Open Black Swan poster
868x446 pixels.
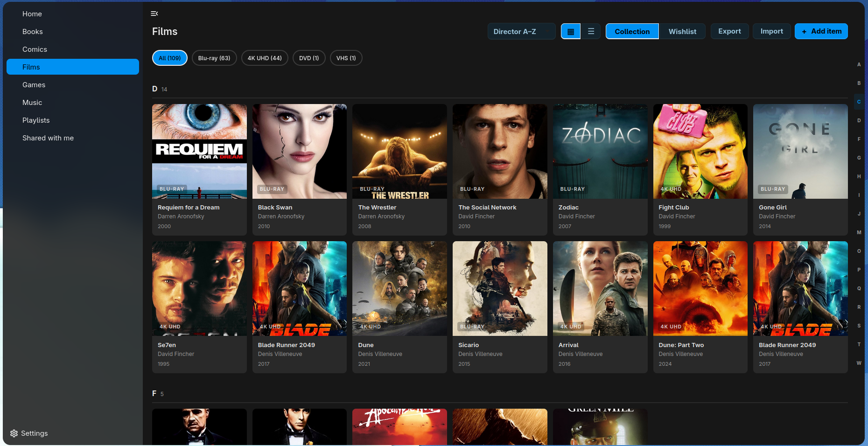[x=300, y=151]
